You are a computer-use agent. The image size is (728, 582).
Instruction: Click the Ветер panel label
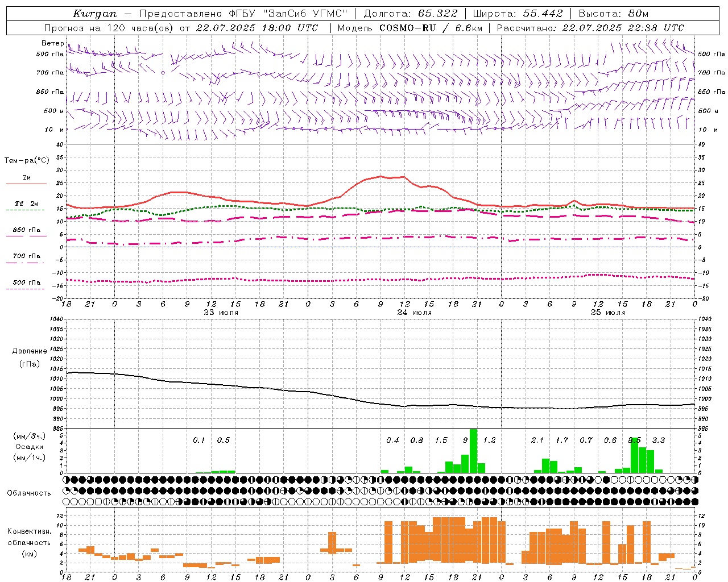[52, 43]
